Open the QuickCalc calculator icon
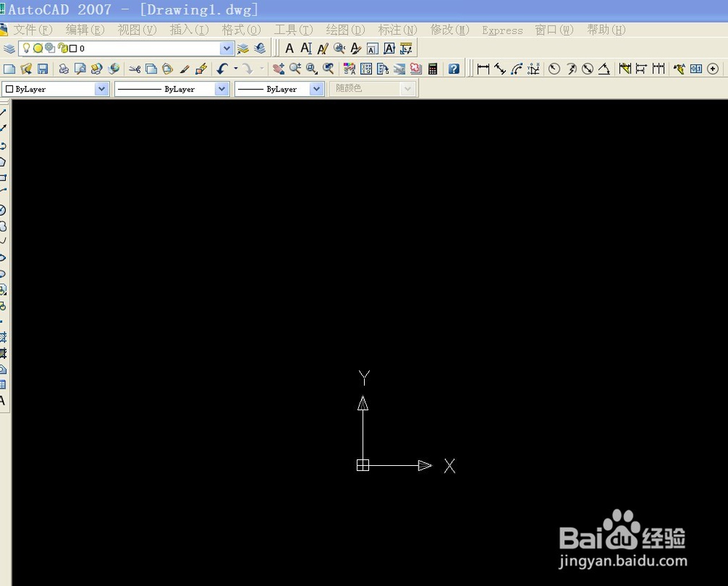 click(x=432, y=69)
